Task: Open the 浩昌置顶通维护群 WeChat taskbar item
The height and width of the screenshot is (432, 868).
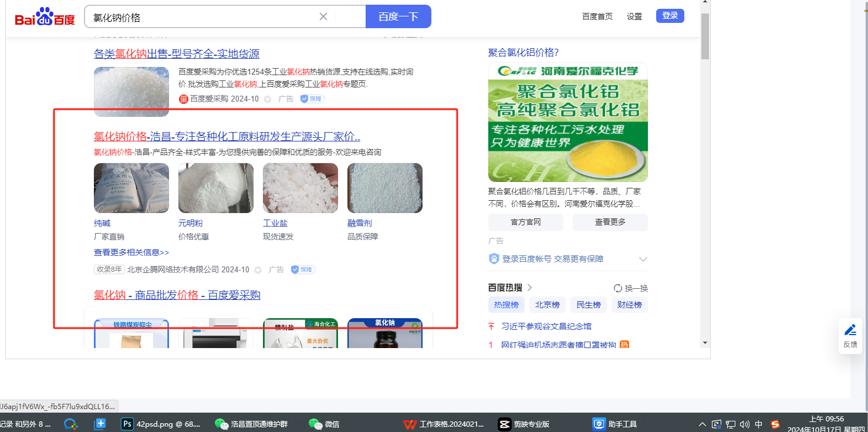Action: [251, 424]
